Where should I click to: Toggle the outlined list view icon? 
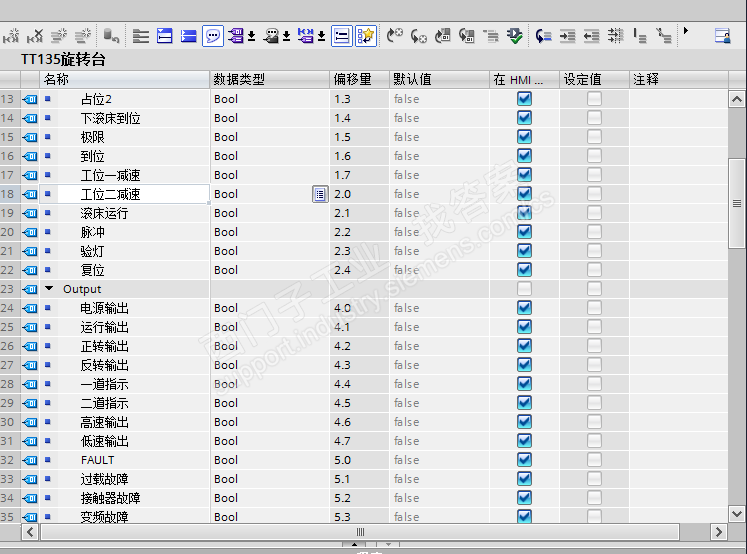coord(342,36)
